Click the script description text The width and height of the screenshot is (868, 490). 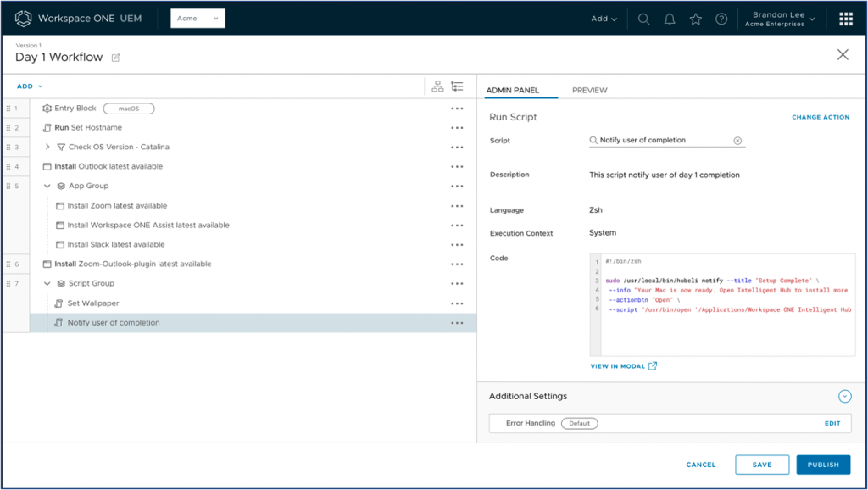665,175
